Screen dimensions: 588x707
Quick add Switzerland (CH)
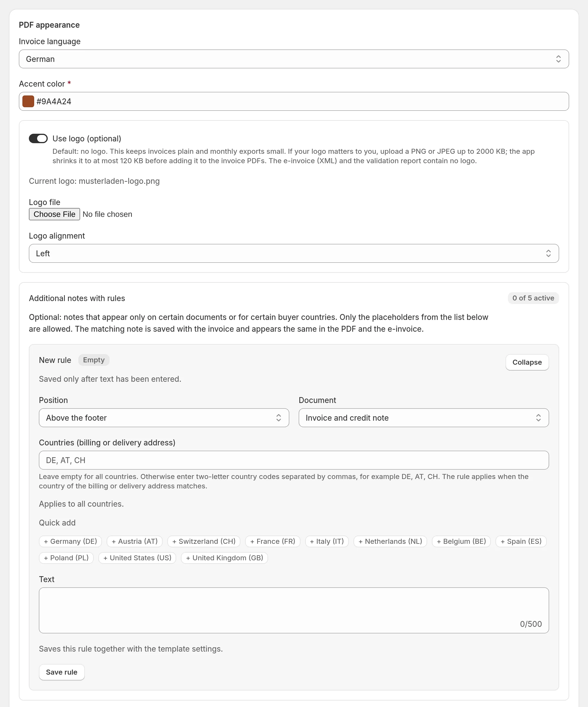(204, 541)
